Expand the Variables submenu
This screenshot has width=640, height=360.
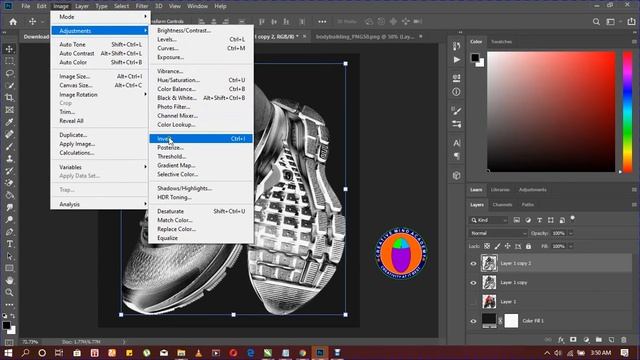click(x=100, y=167)
